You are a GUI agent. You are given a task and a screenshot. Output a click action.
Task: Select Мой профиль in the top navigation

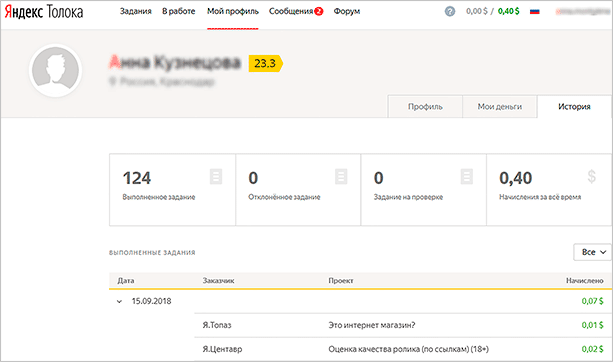[x=233, y=11]
